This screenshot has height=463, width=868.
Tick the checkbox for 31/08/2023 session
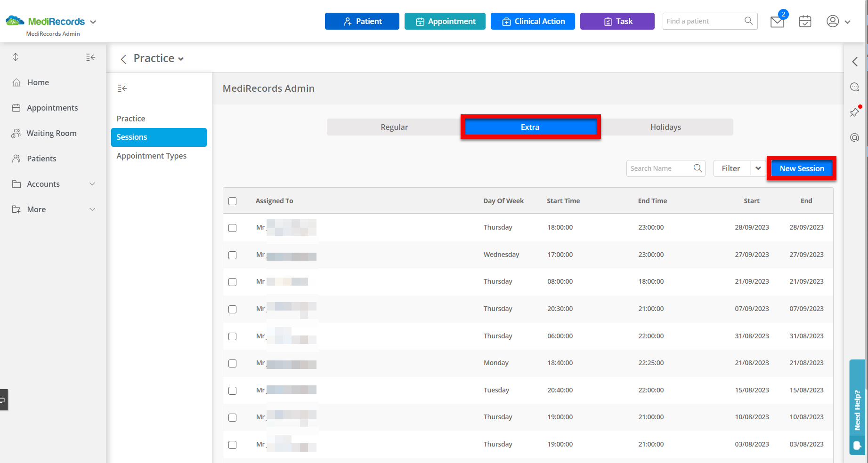tap(233, 336)
